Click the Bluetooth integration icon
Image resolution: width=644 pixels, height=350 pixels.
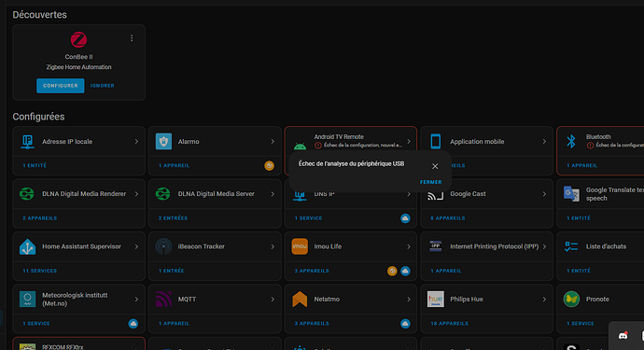coord(571,141)
